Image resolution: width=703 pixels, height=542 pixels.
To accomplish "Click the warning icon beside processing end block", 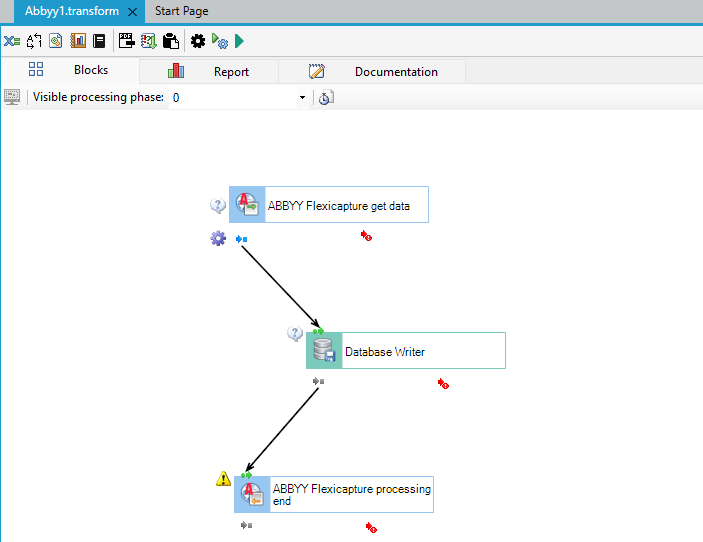I will coord(223,479).
